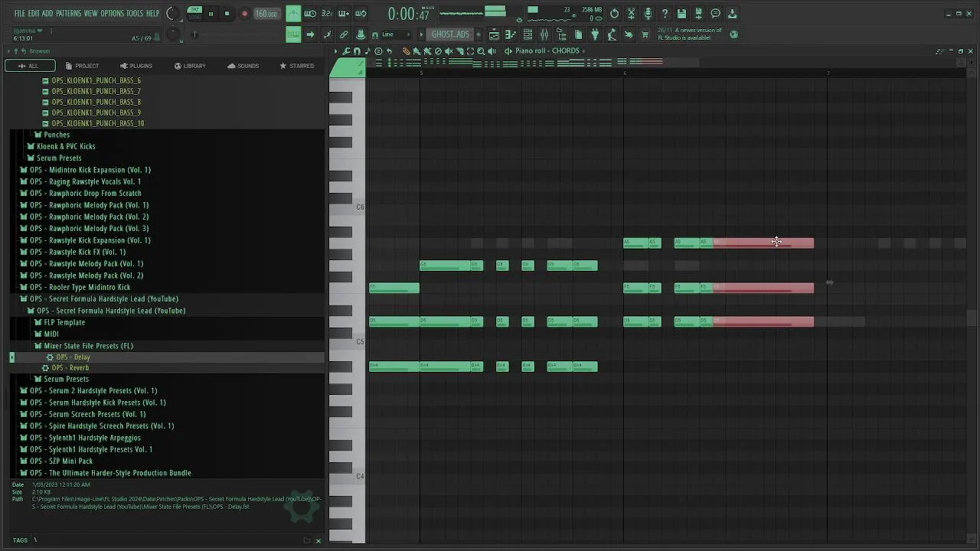980x551 pixels.
Task: Select the piano roll Mute tool
Action: coord(449,51)
